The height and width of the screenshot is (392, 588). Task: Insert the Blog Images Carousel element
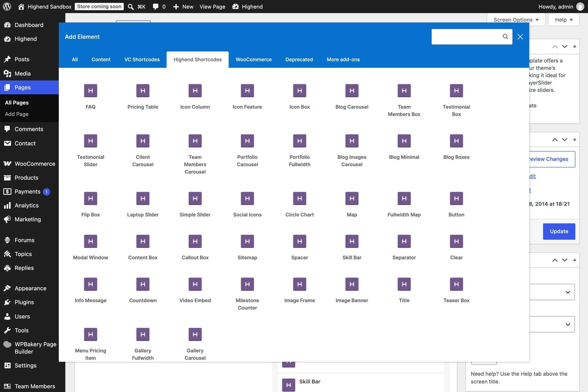pos(352,151)
